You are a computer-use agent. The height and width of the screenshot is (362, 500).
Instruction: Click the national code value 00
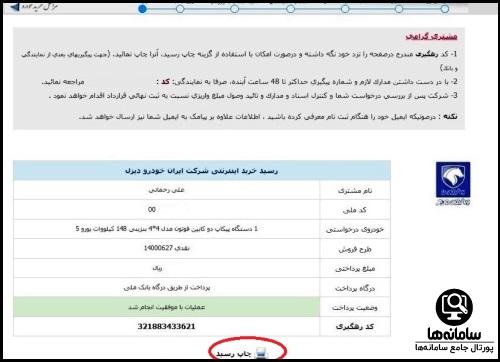152,209
